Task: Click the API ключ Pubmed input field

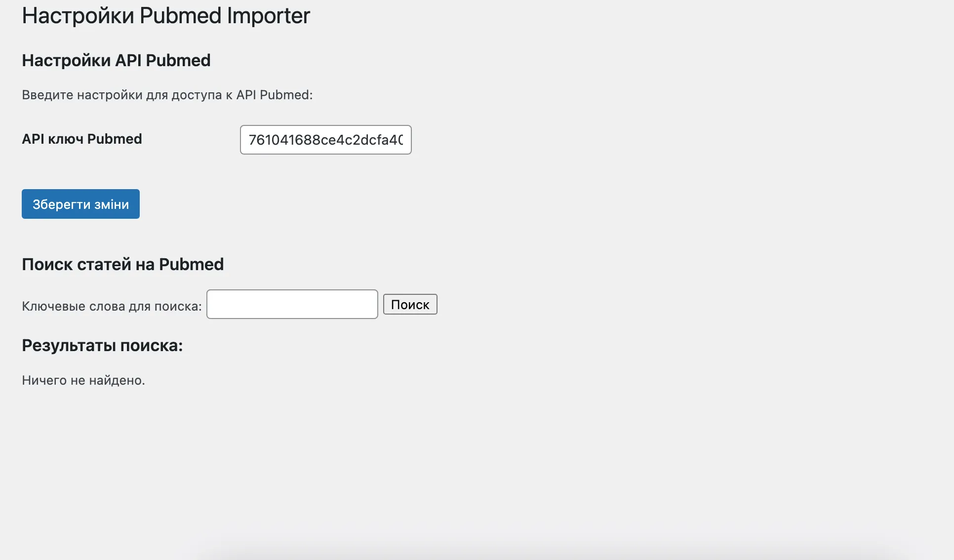Action: point(325,140)
